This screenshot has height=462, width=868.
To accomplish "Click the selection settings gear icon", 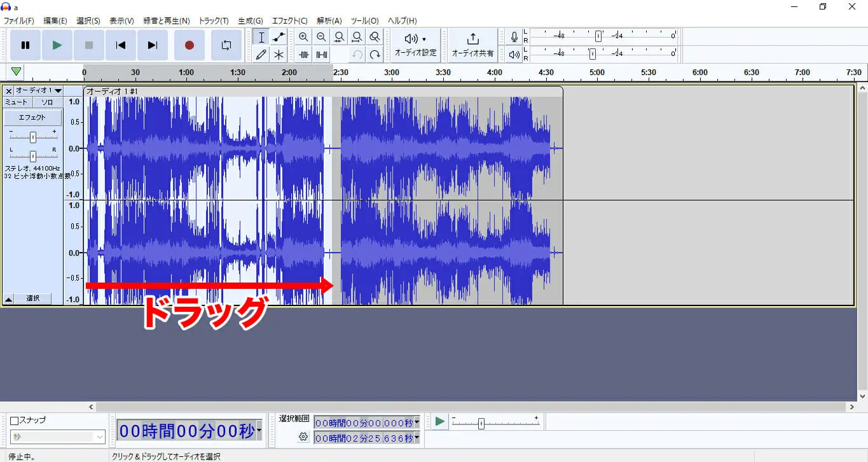I will coord(303,437).
